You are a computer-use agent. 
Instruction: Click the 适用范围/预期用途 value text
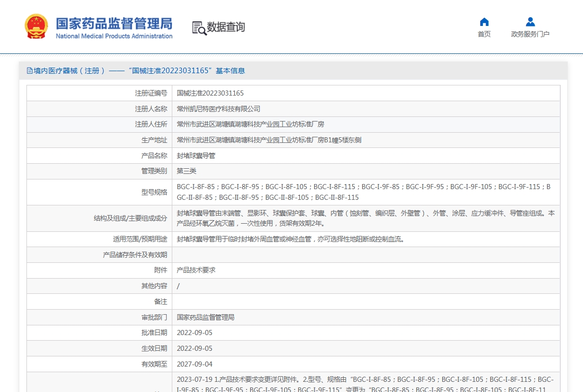coord(290,239)
